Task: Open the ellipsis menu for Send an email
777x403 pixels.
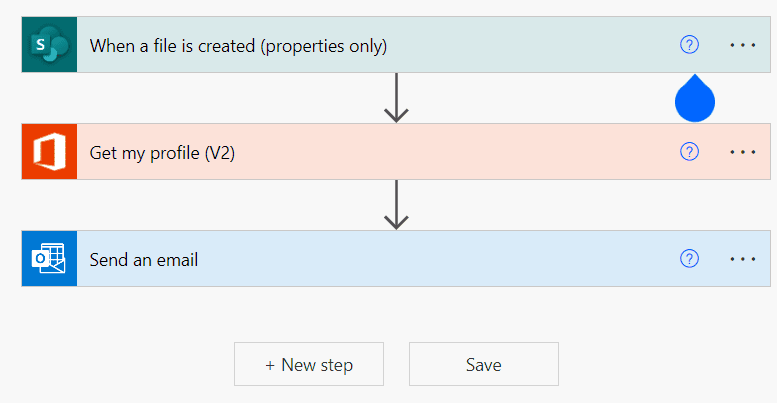Action: click(743, 259)
